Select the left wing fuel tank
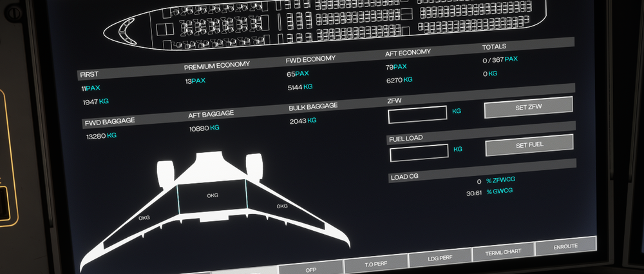 click(x=144, y=219)
